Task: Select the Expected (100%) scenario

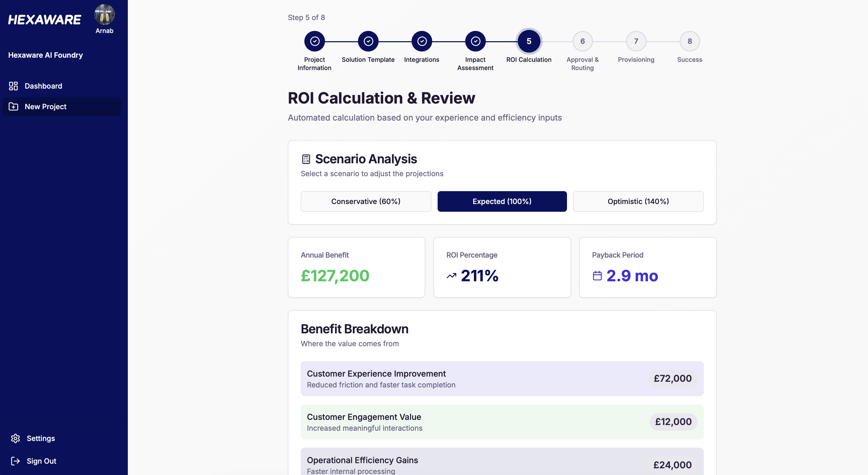Action: click(x=502, y=201)
